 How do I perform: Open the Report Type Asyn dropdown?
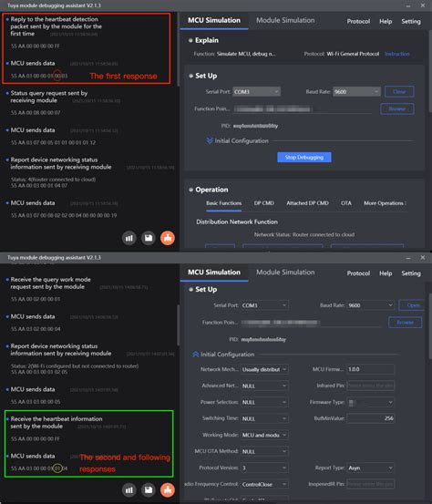(371, 468)
